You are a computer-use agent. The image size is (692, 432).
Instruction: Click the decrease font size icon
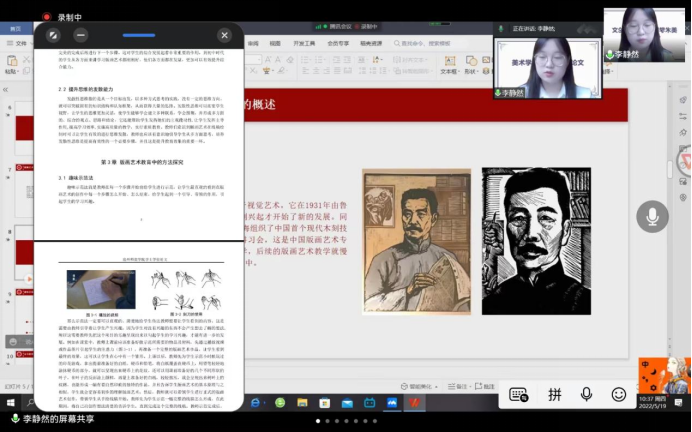278,60
